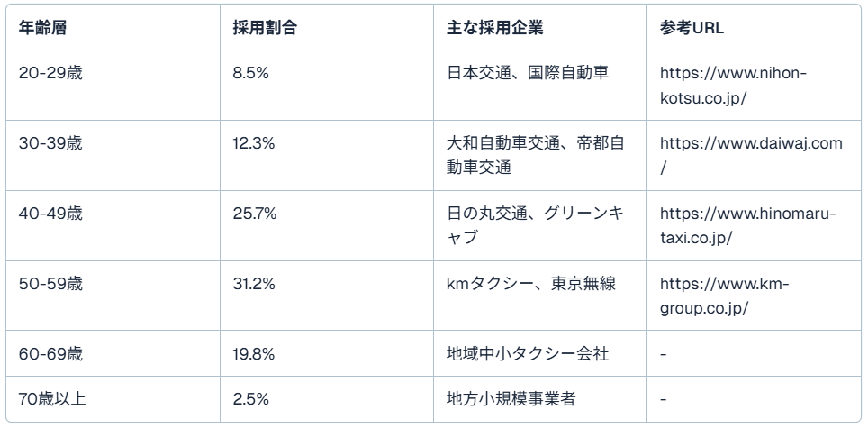Click the 日本交通、国際自動車 cell
The width and height of the screenshot is (868, 428).
click(528, 73)
